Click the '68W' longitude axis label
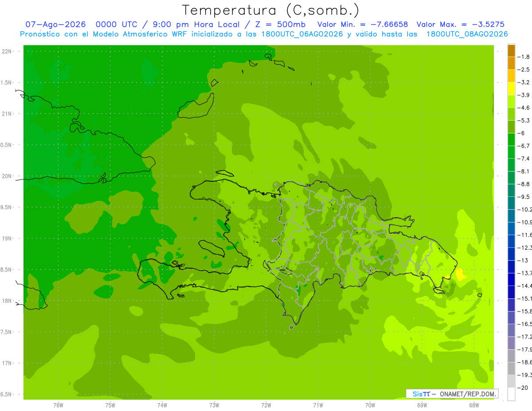 (x=474, y=405)
